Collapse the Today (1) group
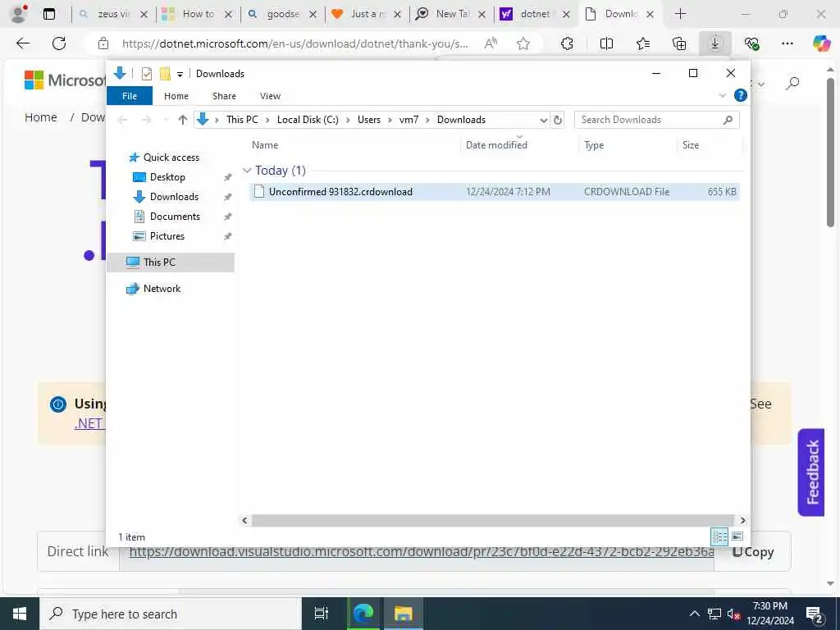The height and width of the screenshot is (630, 840). 247,171
